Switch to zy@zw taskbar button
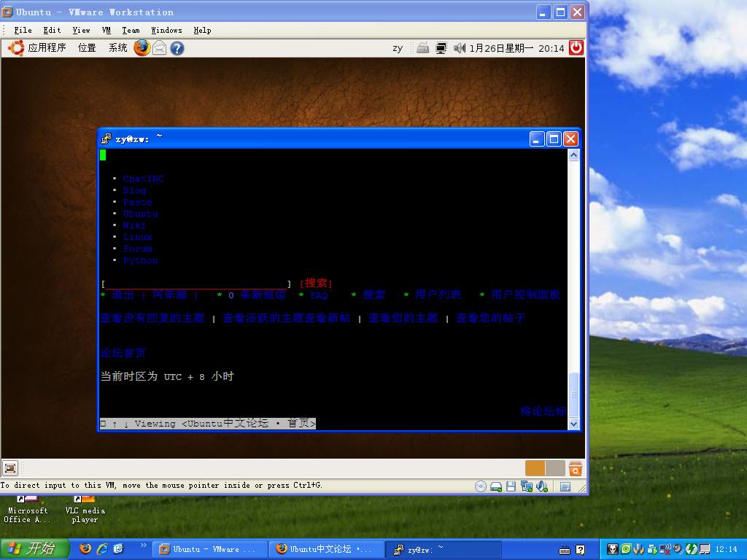 (443, 549)
